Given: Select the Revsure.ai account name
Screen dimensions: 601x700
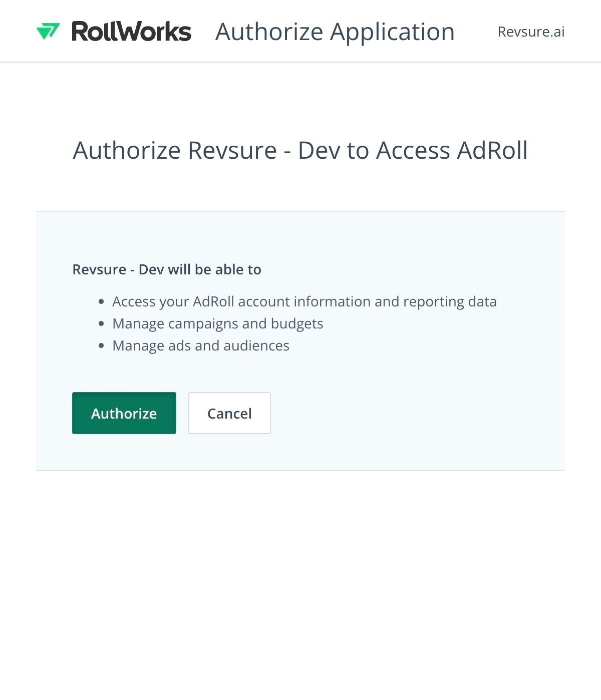Looking at the screenshot, I should pyautogui.click(x=531, y=32).
